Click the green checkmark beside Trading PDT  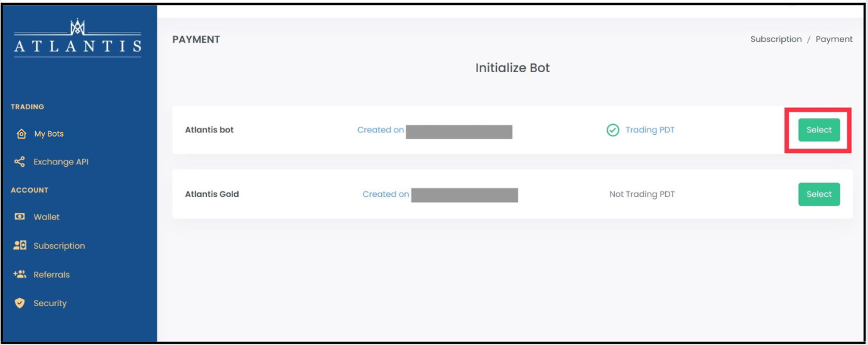click(x=612, y=130)
